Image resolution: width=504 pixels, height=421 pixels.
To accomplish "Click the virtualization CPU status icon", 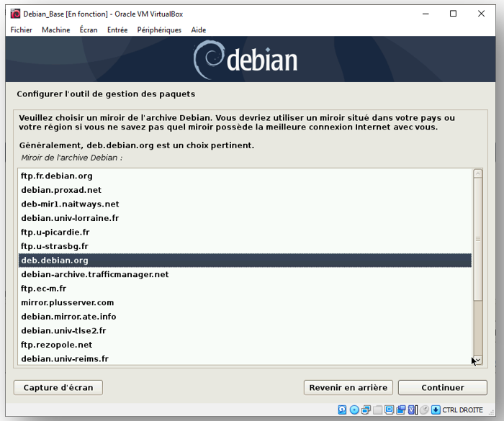I will (412, 409).
